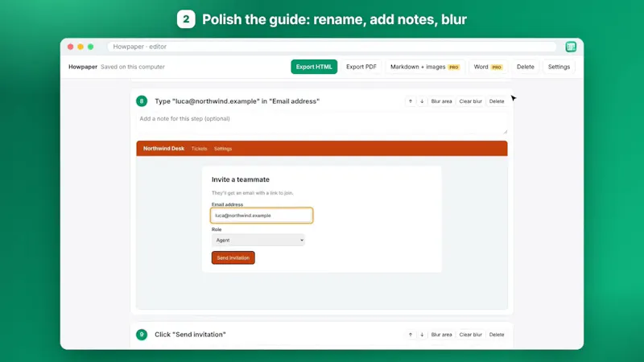
Task: Click the step 8 number badge
Action: (x=142, y=101)
